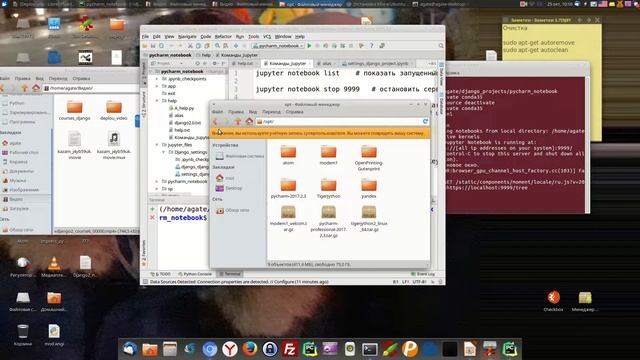Open the Справка menu in opt file manager

[294, 111]
